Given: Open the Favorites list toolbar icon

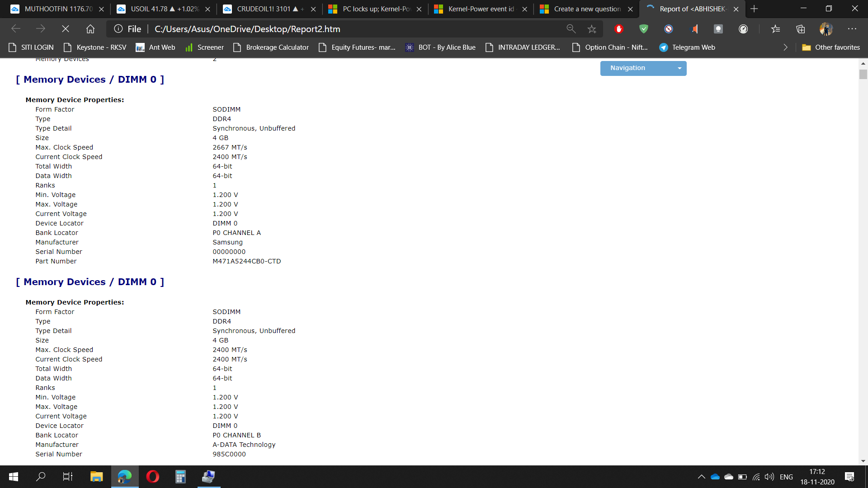Looking at the screenshot, I should tap(776, 29).
